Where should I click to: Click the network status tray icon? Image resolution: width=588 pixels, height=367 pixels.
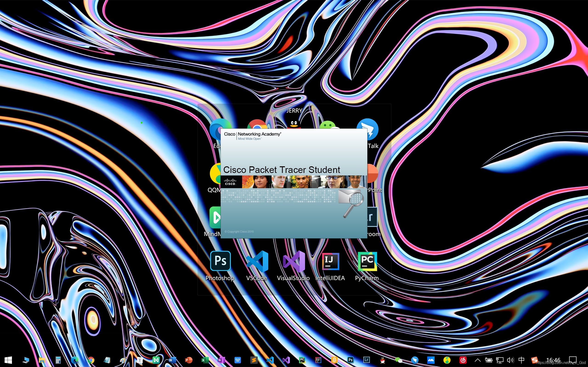tap(500, 360)
